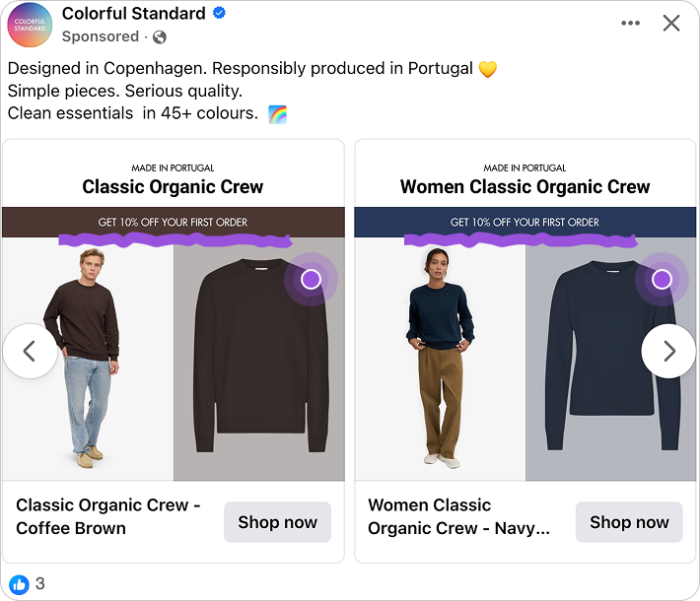The image size is (700, 601).
Task: Click the purple hotspot on navy sweater
Action: point(662,279)
